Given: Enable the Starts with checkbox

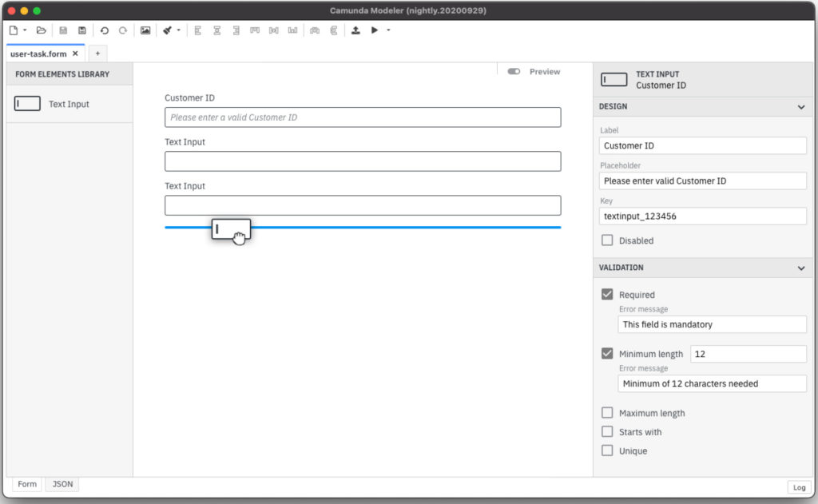Looking at the screenshot, I should click(607, 431).
